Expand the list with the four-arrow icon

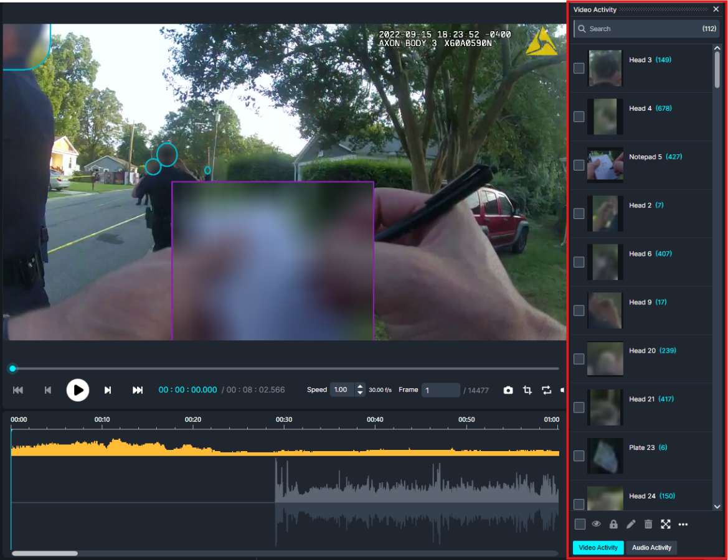click(666, 525)
